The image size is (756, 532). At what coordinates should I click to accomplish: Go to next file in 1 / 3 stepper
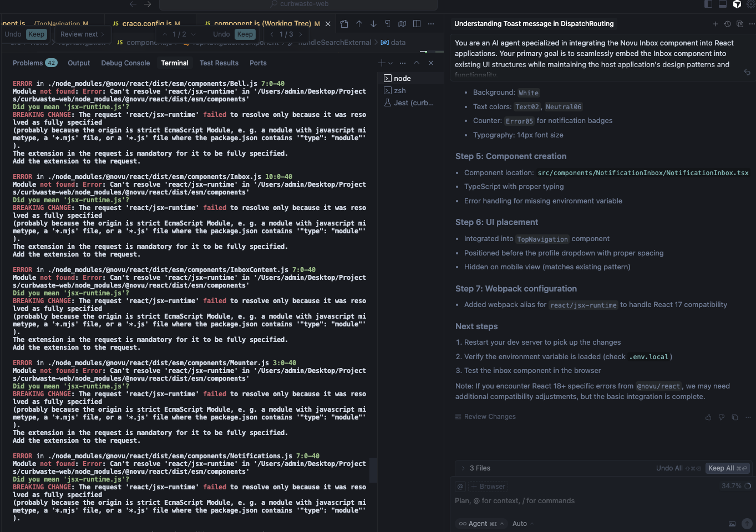coord(301,34)
